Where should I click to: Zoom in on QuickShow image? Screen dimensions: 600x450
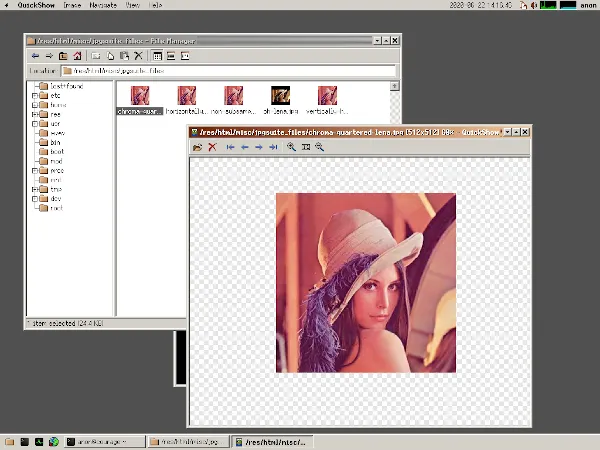click(x=292, y=147)
